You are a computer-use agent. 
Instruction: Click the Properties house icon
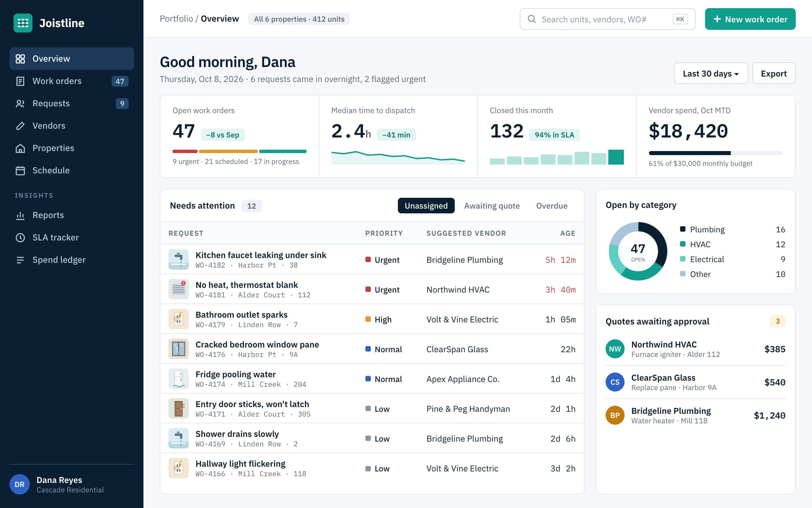pyautogui.click(x=20, y=148)
